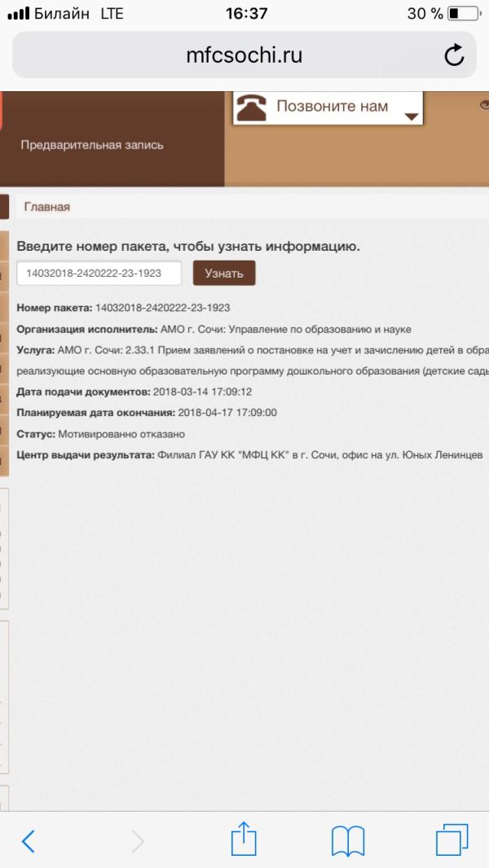Show all open Safari tabs
The width and height of the screenshot is (489, 868).
pyautogui.click(x=452, y=840)
